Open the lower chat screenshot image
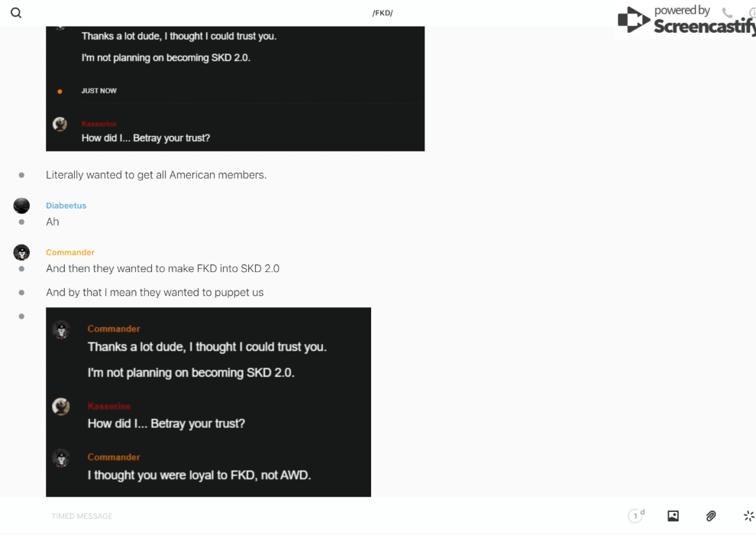756x535 pixels. [x=208, y=402]
